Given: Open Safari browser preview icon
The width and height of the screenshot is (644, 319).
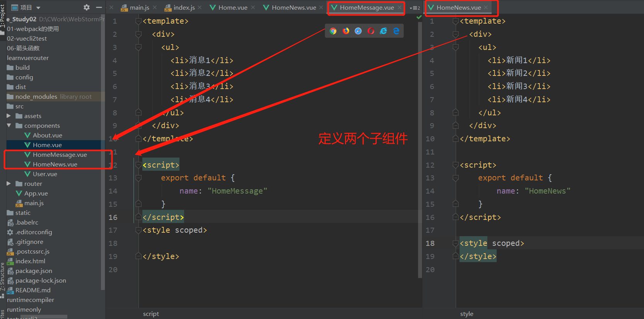Looking at the screenshot, I should point(358,31).
